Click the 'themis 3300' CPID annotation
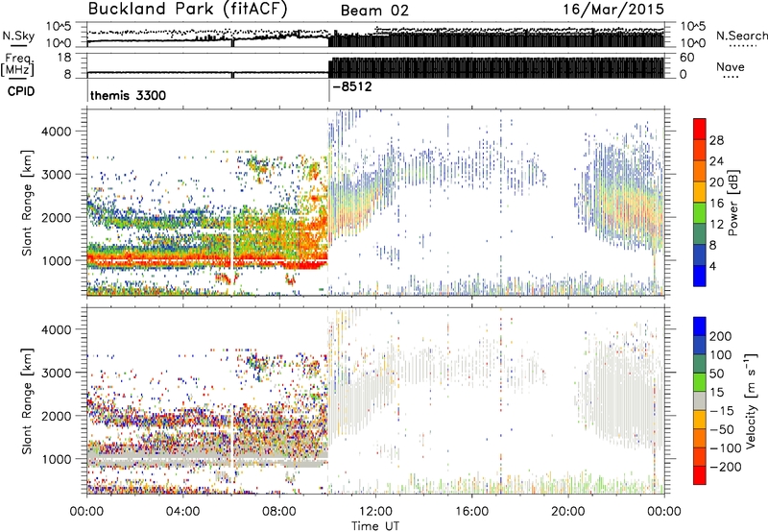Screen dimensions: 768x532 pos(128,95)
